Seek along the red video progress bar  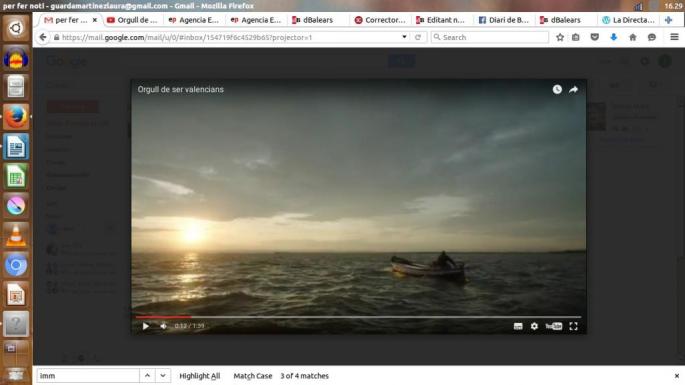(358, 317)
